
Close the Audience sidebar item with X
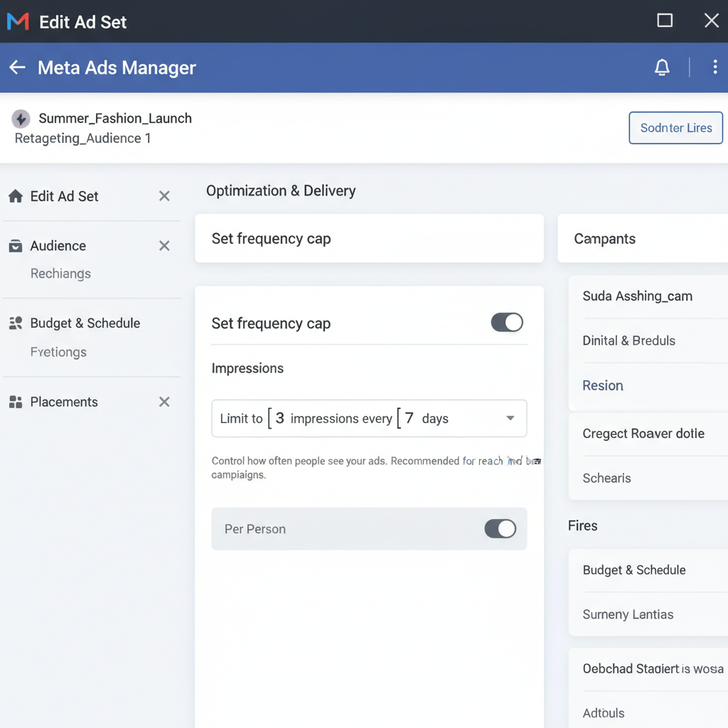[164, 246]
